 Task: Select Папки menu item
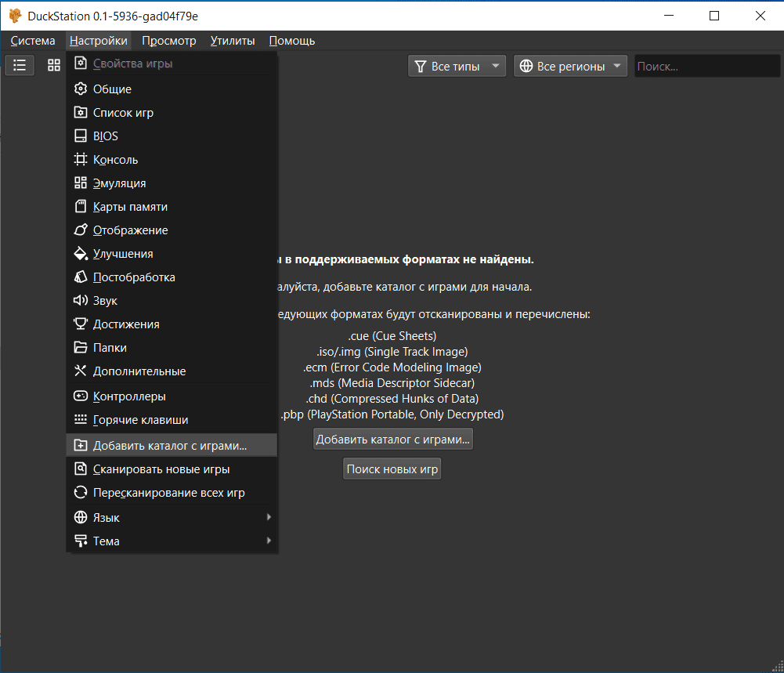(172, 347)
